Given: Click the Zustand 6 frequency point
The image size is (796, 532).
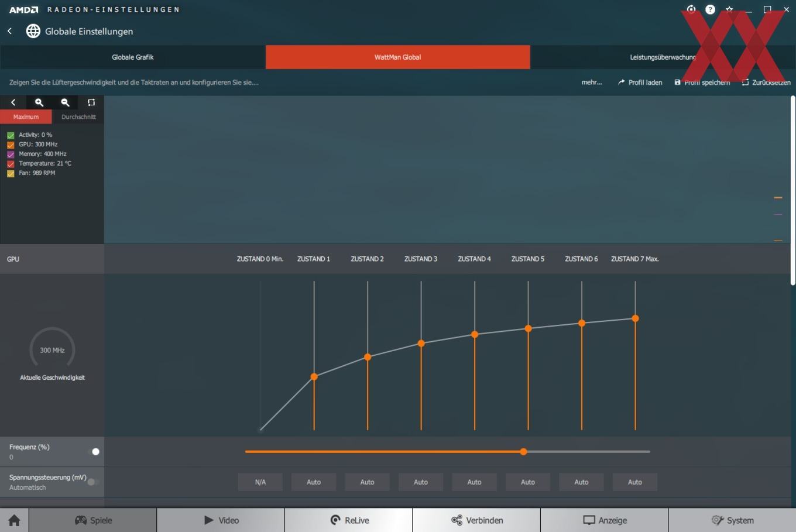Looking at the screenshot, I should click(x=582, y=323).
